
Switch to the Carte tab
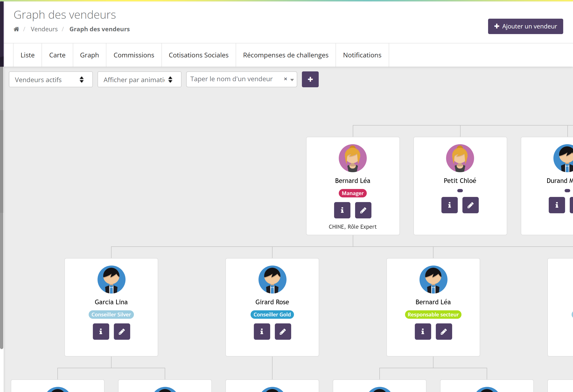57,55
